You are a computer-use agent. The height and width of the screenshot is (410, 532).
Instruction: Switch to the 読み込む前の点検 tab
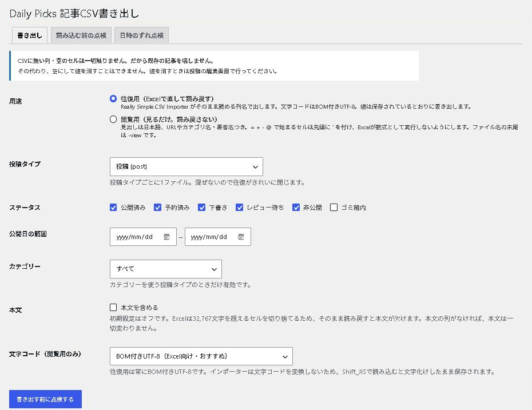(x=81, y=35)
